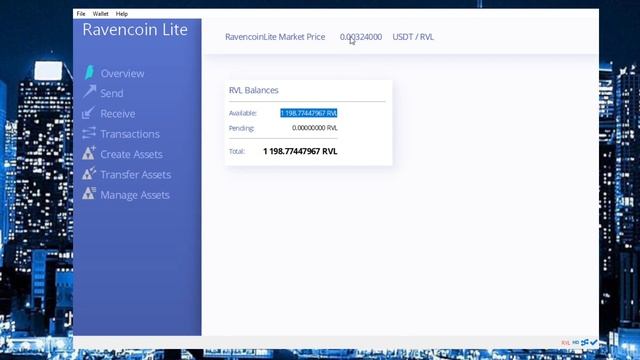Click the RavencoinLite Market Price label

tap(275, 37)
